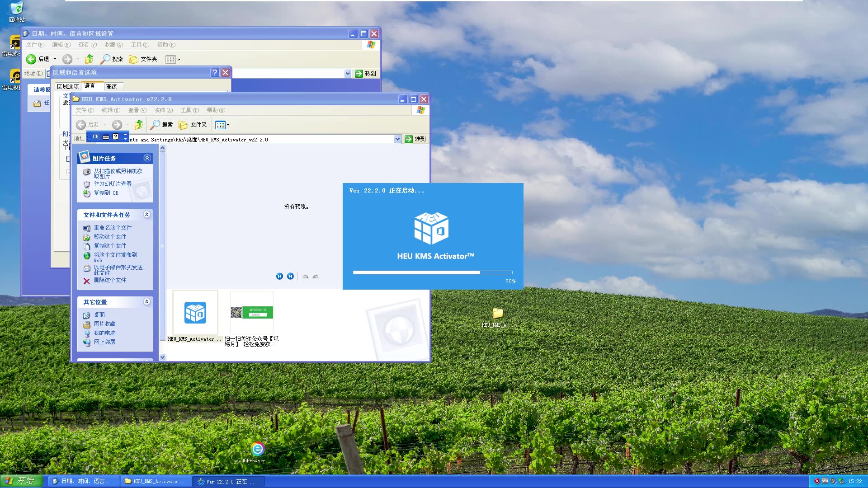Switch to Ver 22.2.0 taskbar button
Image resolution: width=868 pixels, height=488 pixels.
coord(229,482)
